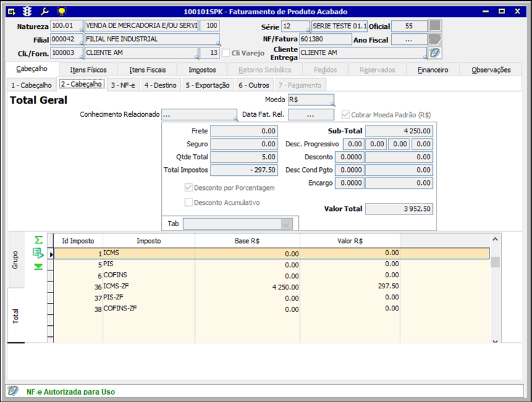The height and width of the screenshot is (402, 532).
Task: Toggle the Cli Varejo checkbox
Action: click(x=226, y=53)
